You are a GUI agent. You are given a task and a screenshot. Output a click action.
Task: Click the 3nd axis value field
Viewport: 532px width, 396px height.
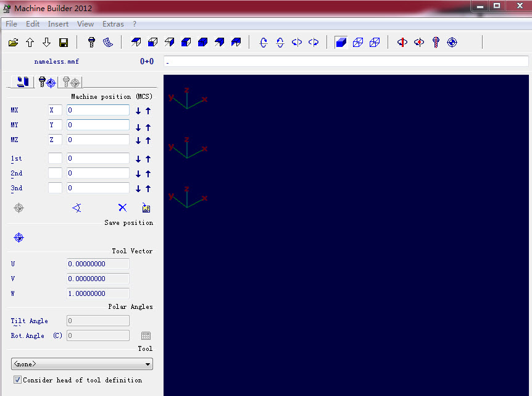98,188
